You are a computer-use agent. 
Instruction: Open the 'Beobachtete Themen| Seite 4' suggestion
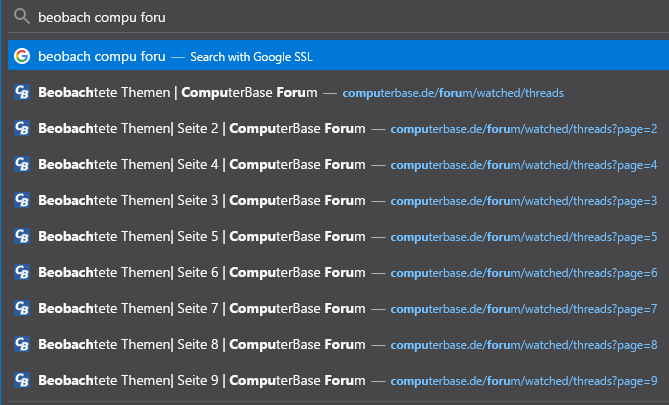338,164
